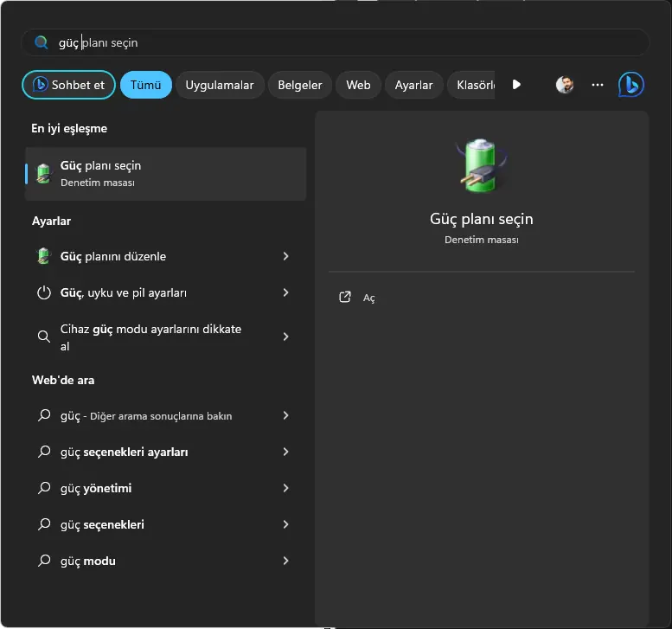This screenshot has width=672, height=629.
Task: Expand chevron for güç modu web suggestion
Action: coord(285,561)
